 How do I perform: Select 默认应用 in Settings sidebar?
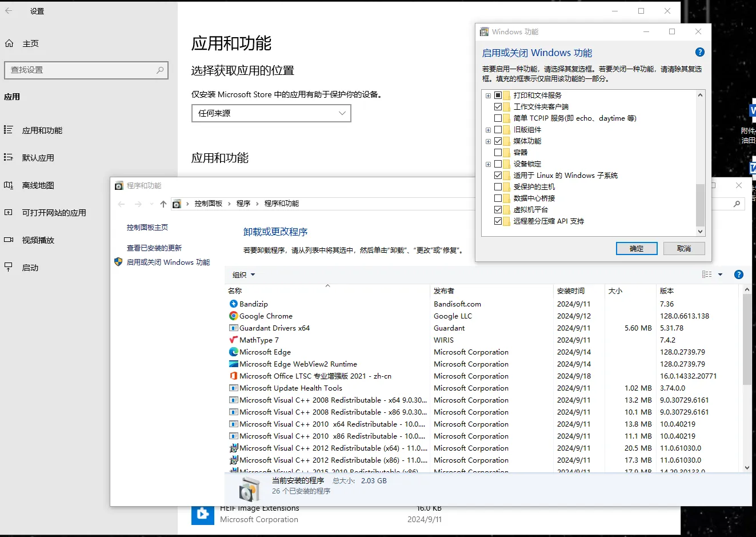click(x=38, y=158)
